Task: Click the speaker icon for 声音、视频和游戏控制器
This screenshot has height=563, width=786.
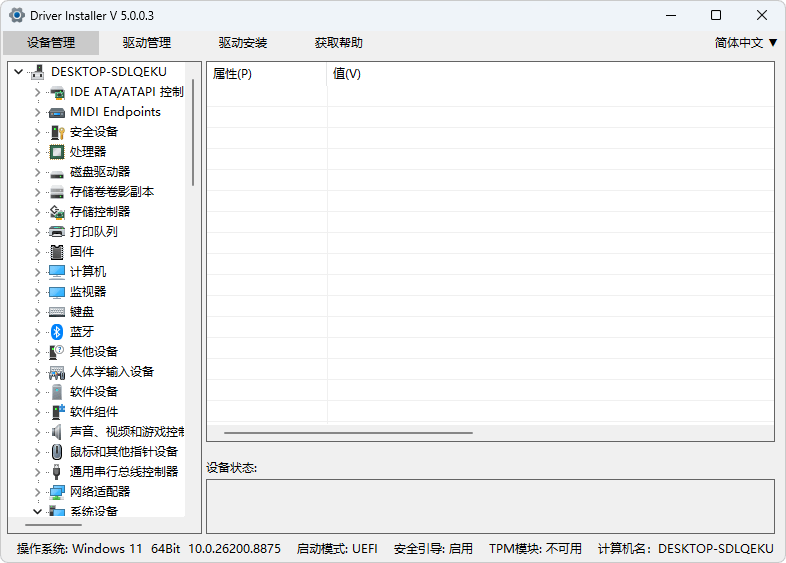Action: 57,432
